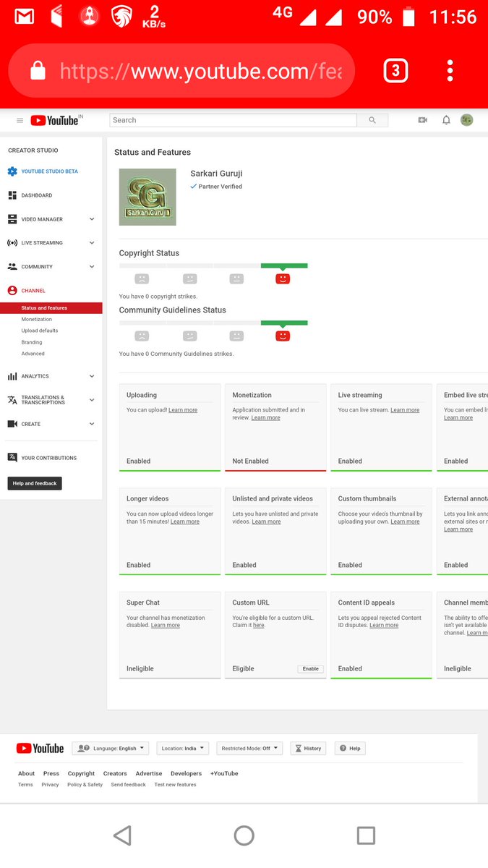Select Advanced in Channel submenu
This screenshot has height=868, width=488.
point(33,354)
